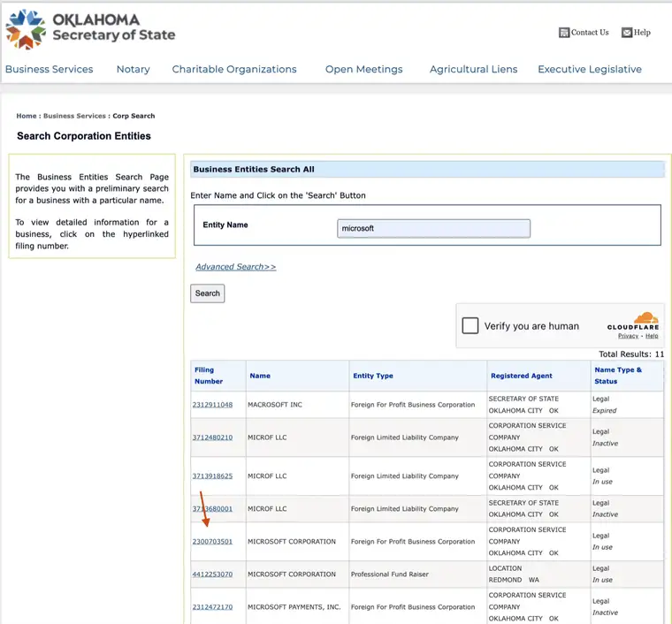Click the Corp Search breadcrumb text

coord(134,116)
